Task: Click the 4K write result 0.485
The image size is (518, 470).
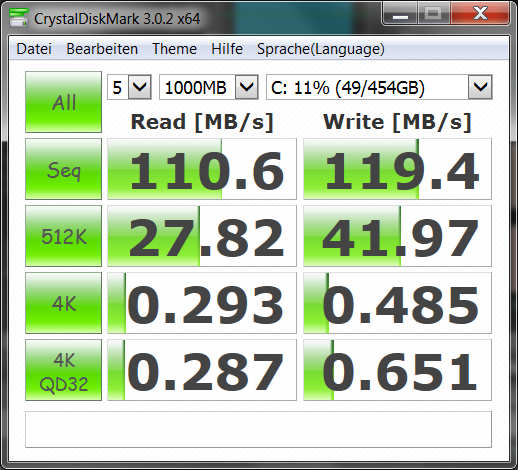Action: coord(397,303)
